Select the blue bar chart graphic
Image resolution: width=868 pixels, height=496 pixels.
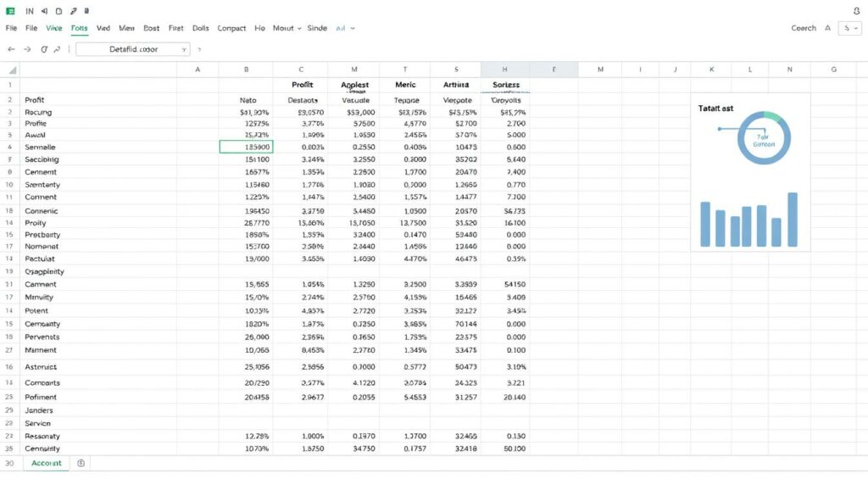[749, 220]
